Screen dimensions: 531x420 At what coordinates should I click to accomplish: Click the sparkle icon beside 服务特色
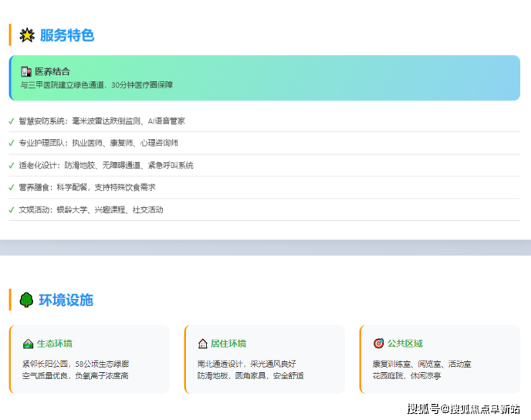27,35
